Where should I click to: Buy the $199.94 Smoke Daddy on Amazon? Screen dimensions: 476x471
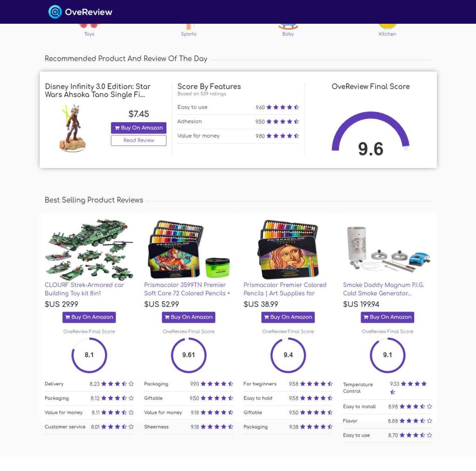pyautogui.click(x=387, y=317)
